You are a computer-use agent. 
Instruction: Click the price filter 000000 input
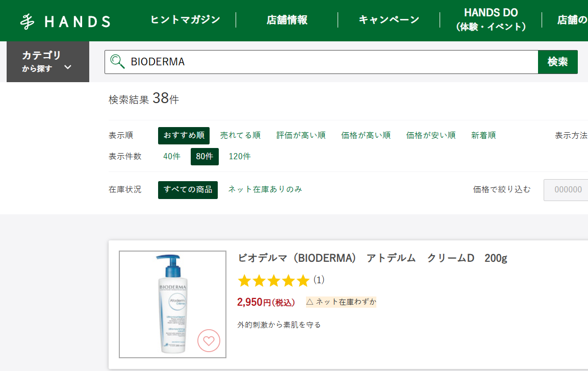566,190
